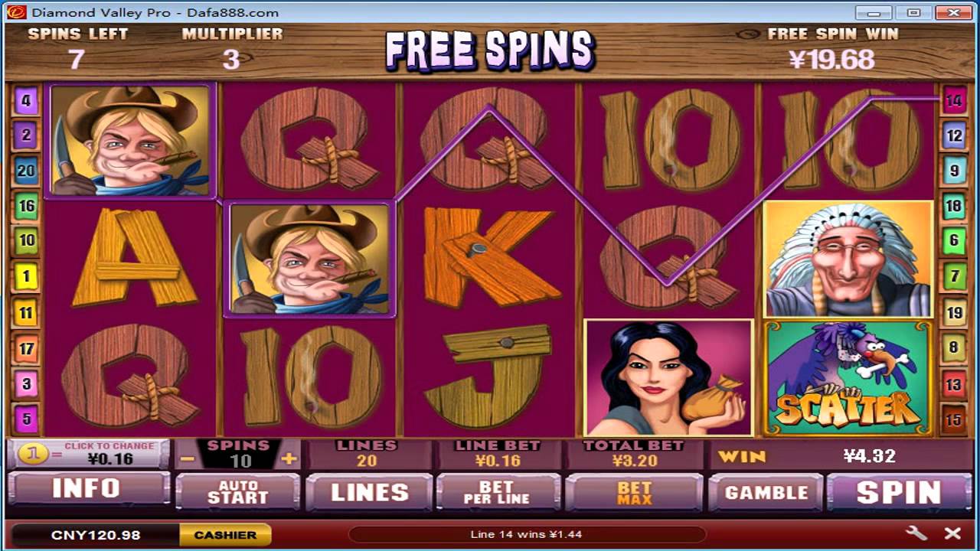This screenshot has height=551, width=980.
Task: Open the INFO paytable
Action: 88,489
